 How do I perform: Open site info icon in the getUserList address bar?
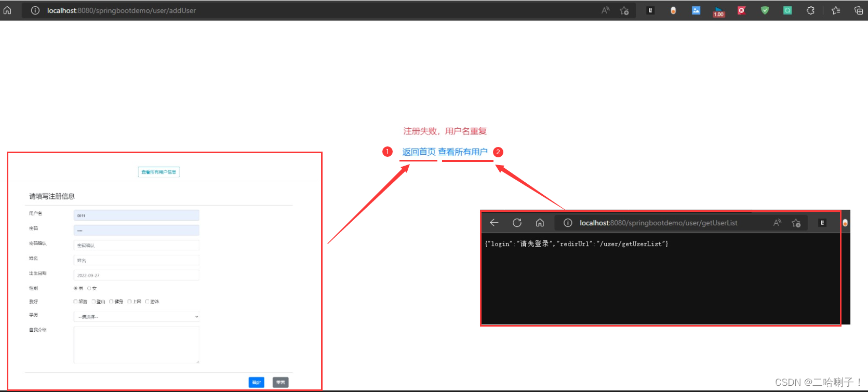[x=568, y=223]
